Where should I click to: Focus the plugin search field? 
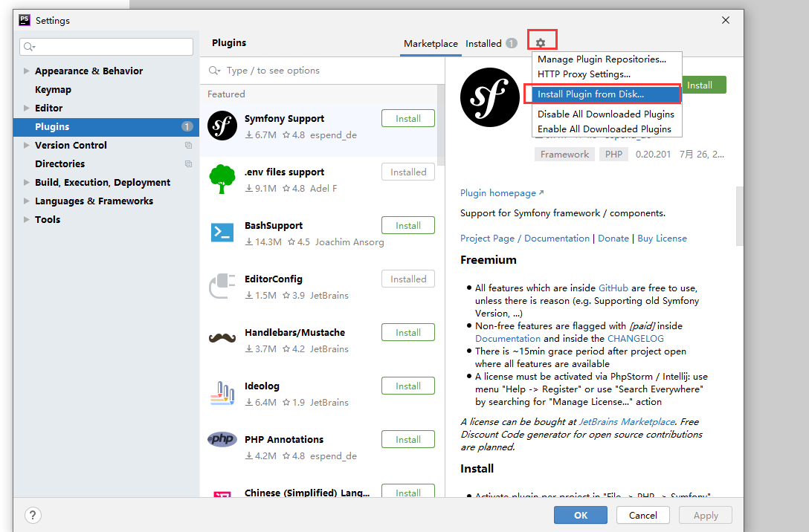[x=320, y=71]
